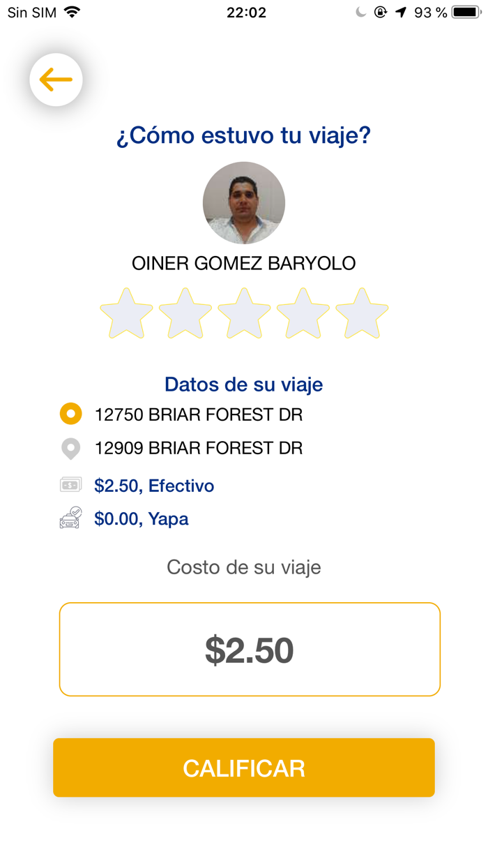Click OINER GOMEZ BARYOLO's profile photo
The height and width of the screenshot is (868, 488).
pyautogui.click(x=244, y=202)
